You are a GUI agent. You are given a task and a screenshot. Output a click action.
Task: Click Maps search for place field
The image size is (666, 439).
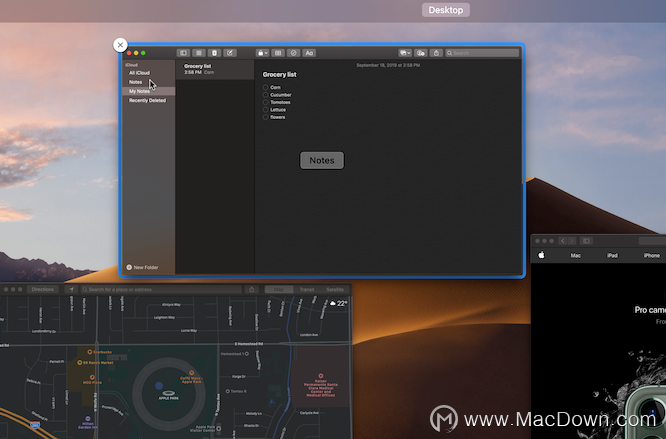161,290
